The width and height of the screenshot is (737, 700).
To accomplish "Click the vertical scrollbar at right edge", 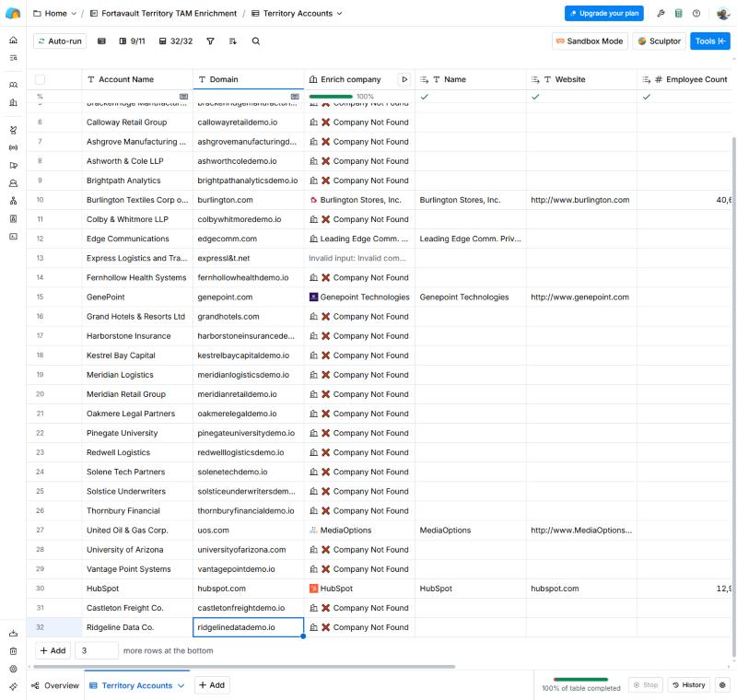I will [x=733, y=398].
